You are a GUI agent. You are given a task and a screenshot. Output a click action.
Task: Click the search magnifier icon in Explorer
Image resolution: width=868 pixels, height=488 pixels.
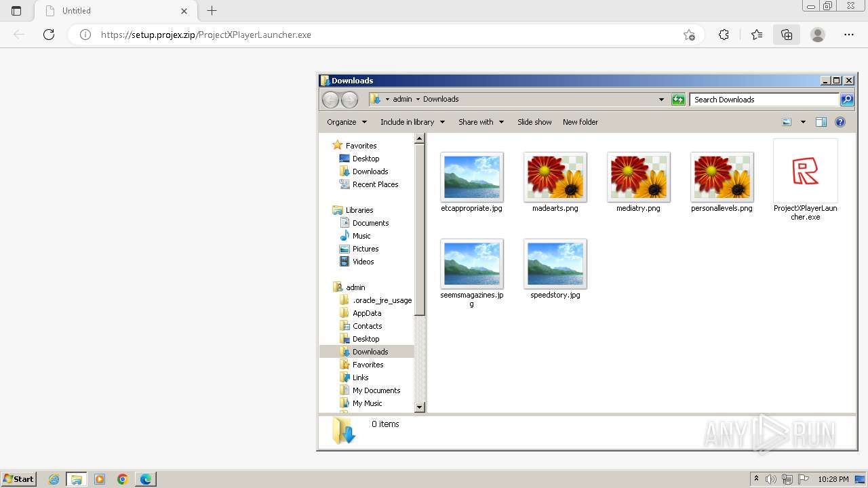pyautogui.click(x=847, y=100)
